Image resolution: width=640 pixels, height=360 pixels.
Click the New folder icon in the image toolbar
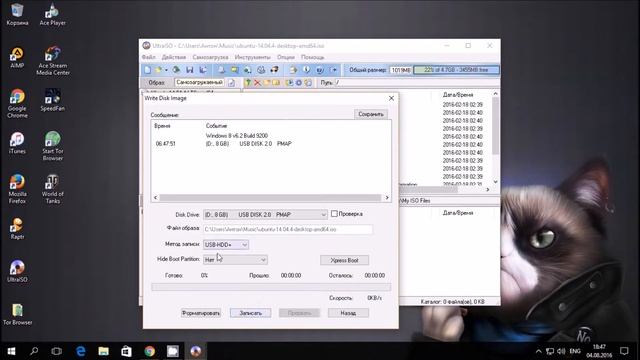click(267, 83)
